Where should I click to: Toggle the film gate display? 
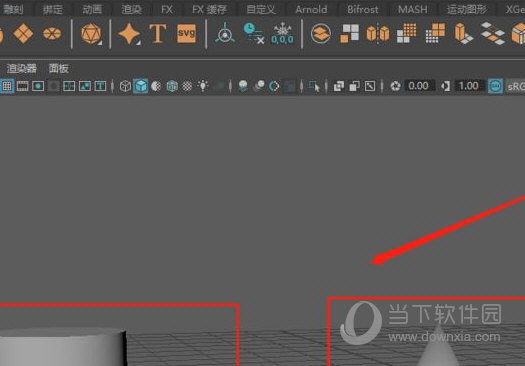point(22,86)
